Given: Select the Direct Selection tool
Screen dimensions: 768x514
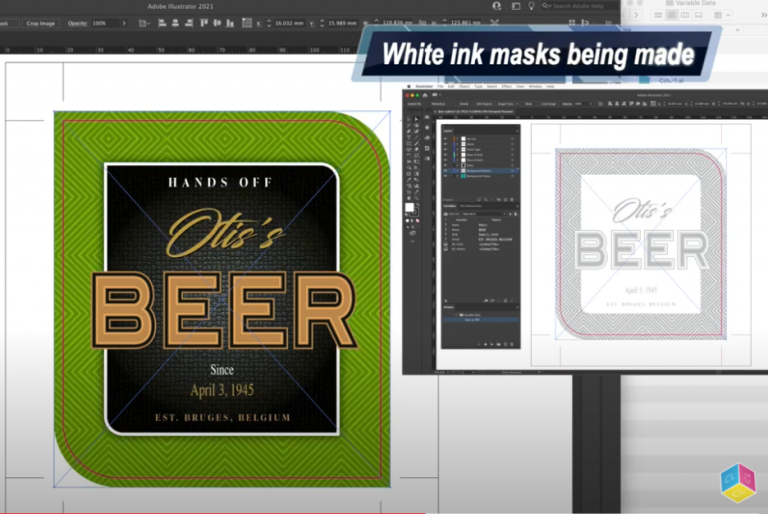Looking at the screenshot, I should click(417, 118).
